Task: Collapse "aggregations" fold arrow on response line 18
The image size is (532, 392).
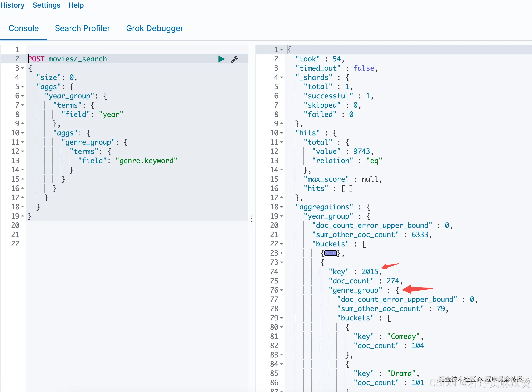Action: coord(282,207)
